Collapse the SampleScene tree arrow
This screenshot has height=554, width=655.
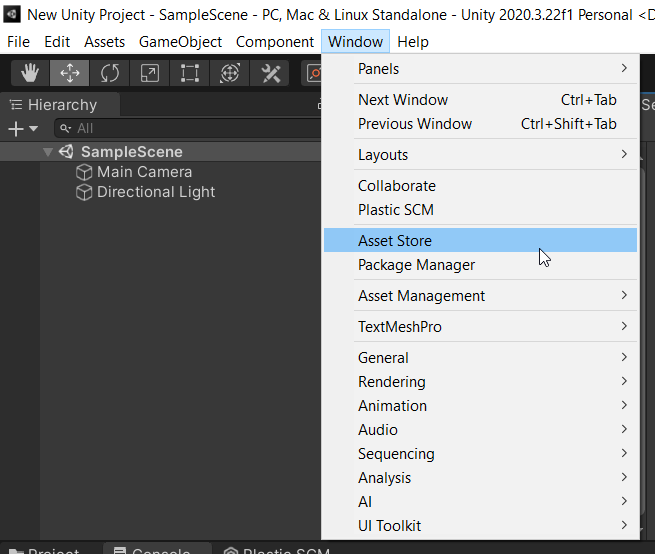pos(48,152)
